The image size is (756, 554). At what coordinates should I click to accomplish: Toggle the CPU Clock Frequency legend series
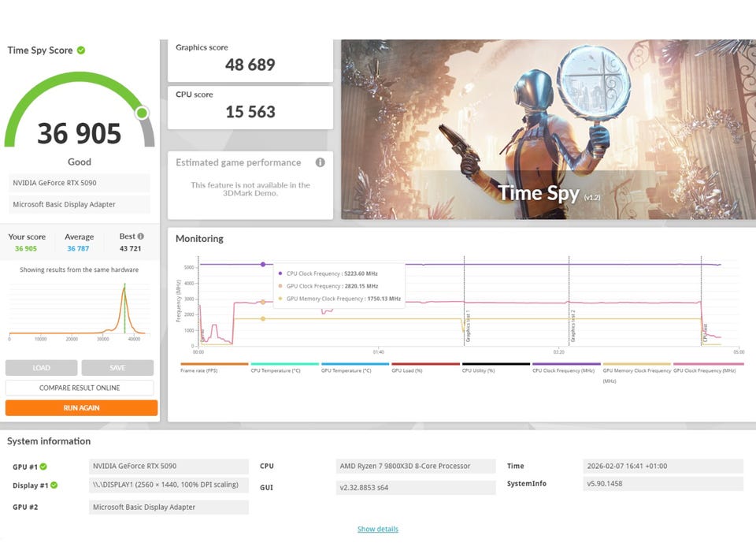pyautogui.click(x=566, y=368)
